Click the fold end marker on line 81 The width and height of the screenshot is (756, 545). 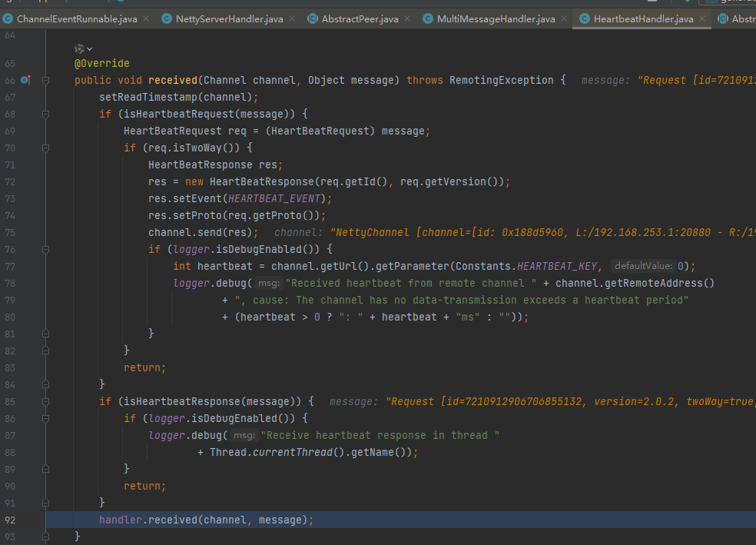(45, 334)
